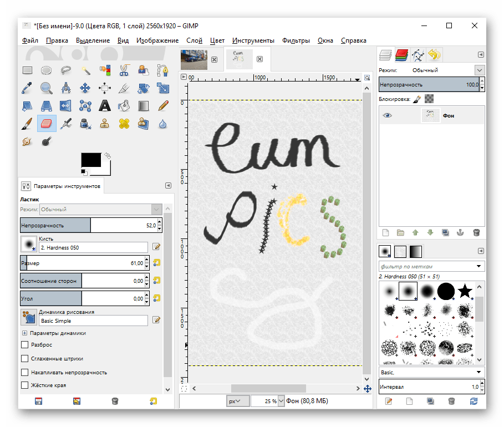Select the Fuzzy Select magic wand tool
This screenshot has height=427, width=504.
(x=85, y=70)
